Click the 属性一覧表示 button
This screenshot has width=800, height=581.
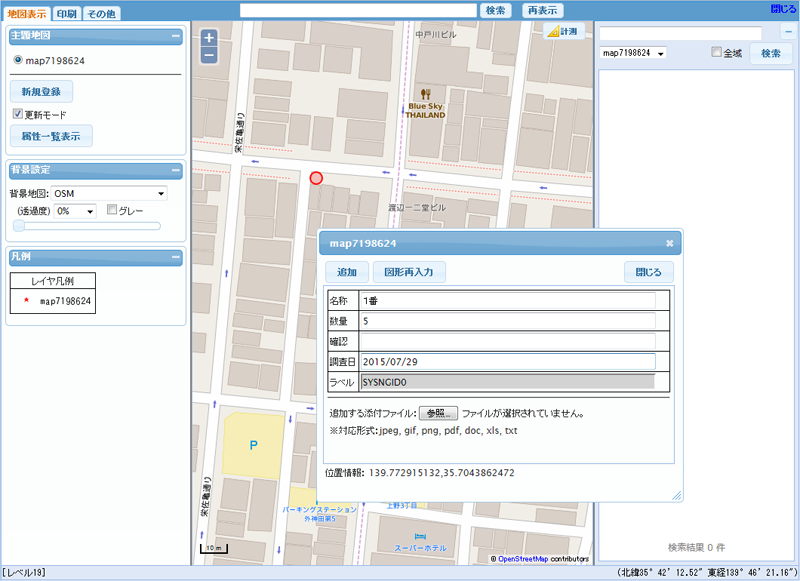tap(51, 136)
